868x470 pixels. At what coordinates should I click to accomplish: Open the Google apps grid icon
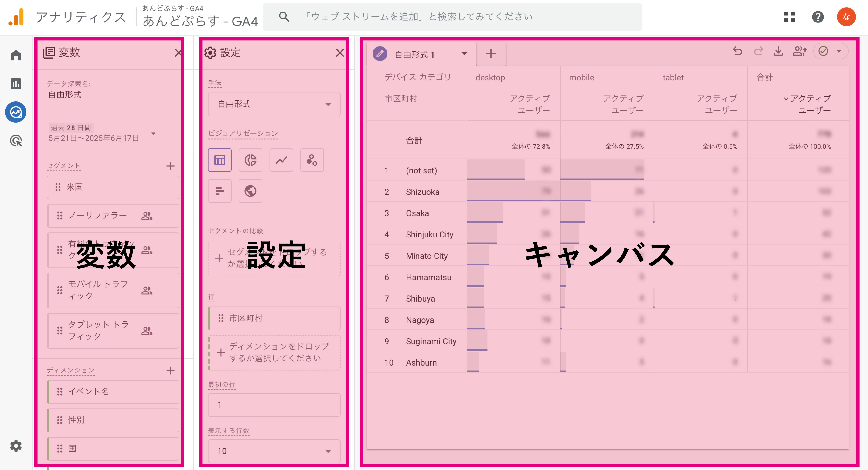pyautogui.click(x=789, y=17)
